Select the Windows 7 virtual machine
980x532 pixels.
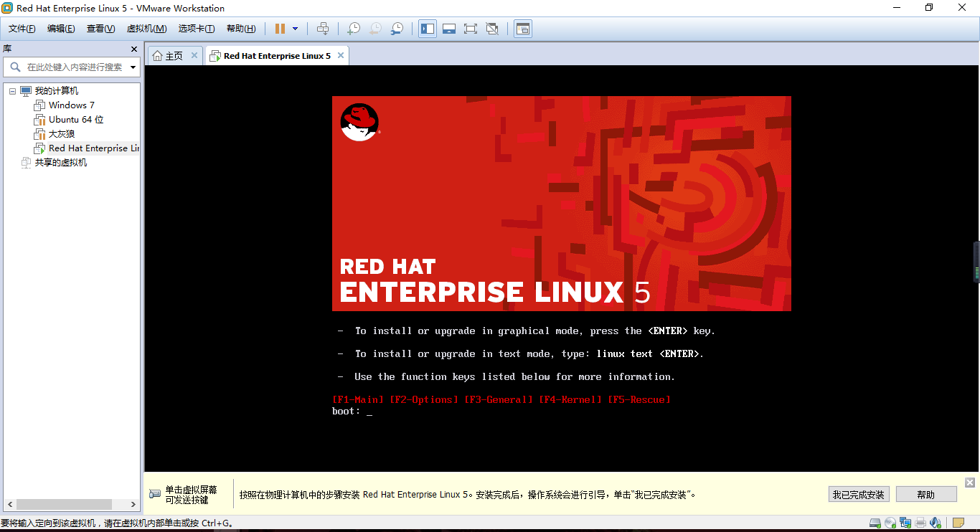point(72,105)
